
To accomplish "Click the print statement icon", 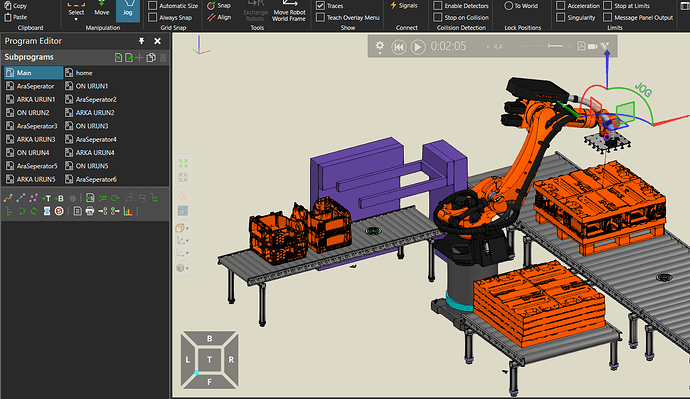I will [90, 212].
